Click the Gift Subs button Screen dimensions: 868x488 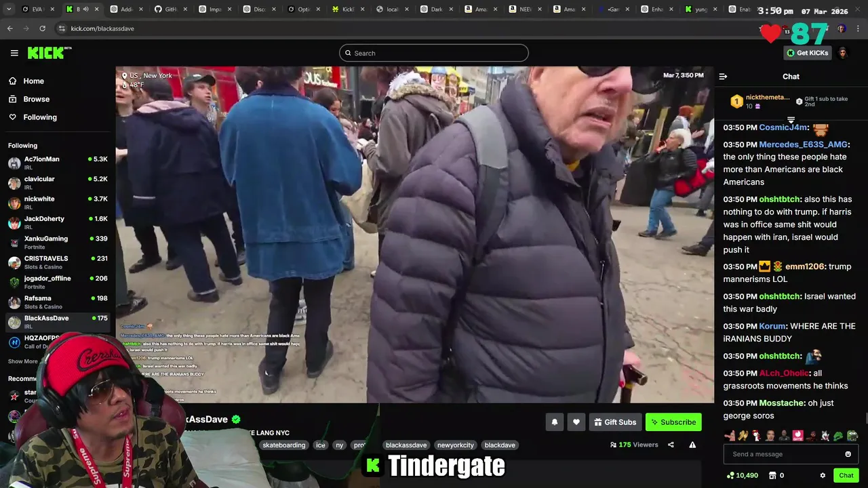point(615,422)
